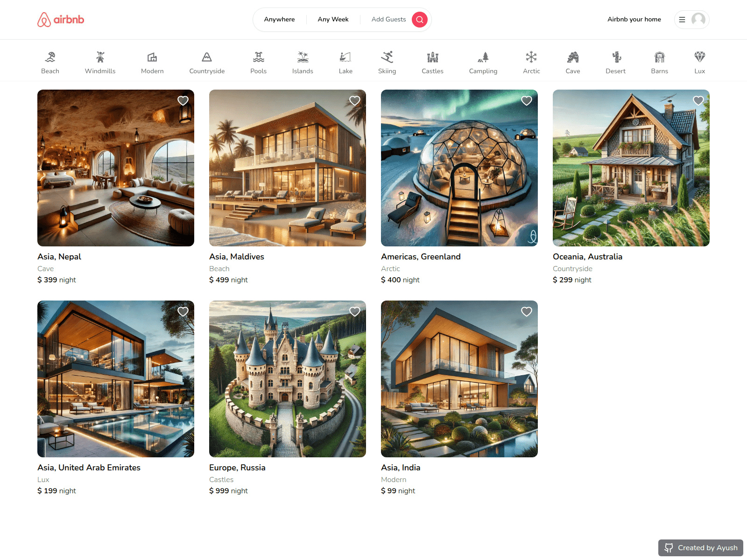The image size is (747, 560).
Task: Favorite the Europe, Russia castle listing
Action: point(355,312)
